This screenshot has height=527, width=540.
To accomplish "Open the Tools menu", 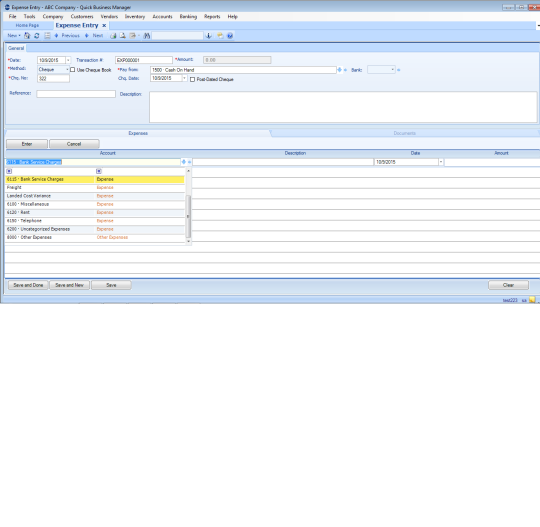I will click(x=30, y=17).
